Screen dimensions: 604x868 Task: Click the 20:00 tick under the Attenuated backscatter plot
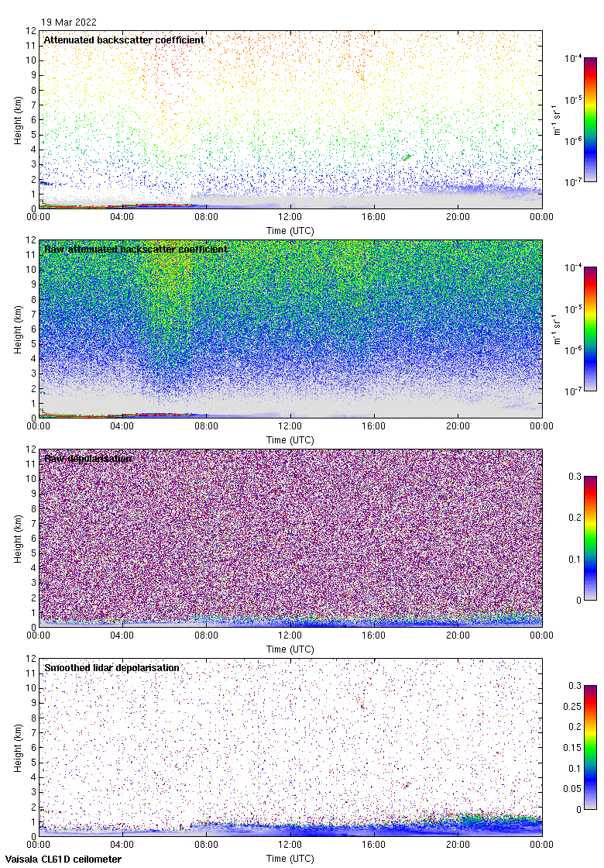tap(458, 216)
